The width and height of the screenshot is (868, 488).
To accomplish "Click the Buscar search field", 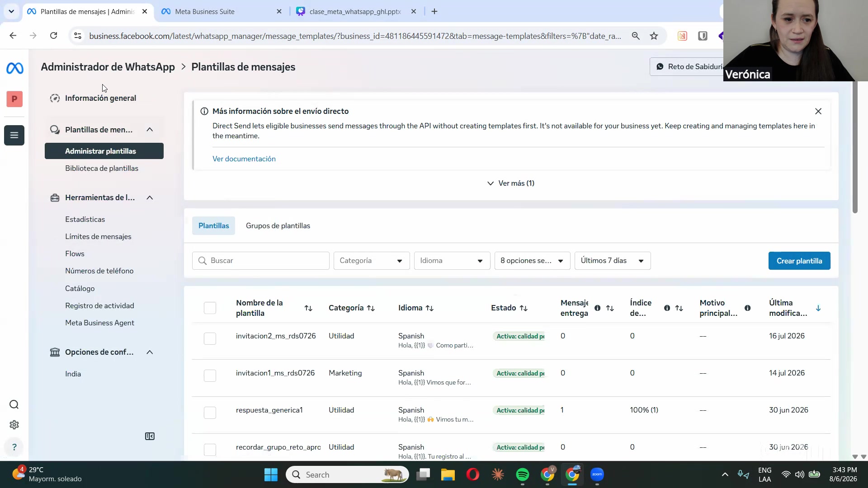I will pos(261,261).
